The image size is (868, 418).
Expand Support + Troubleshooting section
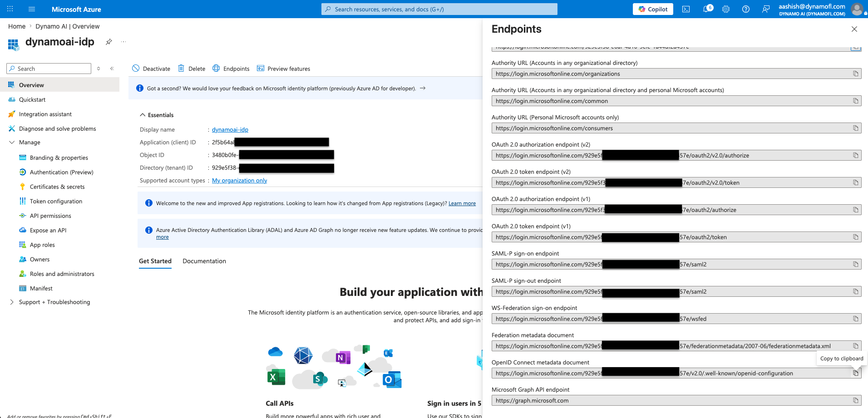[x=12, y=302]
